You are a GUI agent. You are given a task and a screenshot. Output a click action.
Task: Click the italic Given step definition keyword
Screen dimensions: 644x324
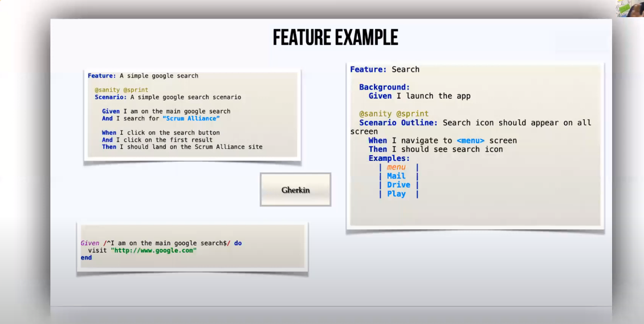click(89, 243)
